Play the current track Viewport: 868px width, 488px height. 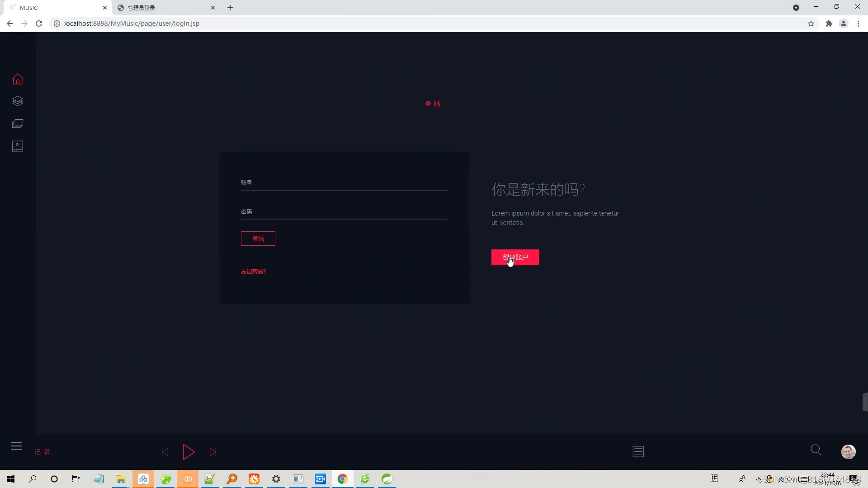tap(189, 452)
